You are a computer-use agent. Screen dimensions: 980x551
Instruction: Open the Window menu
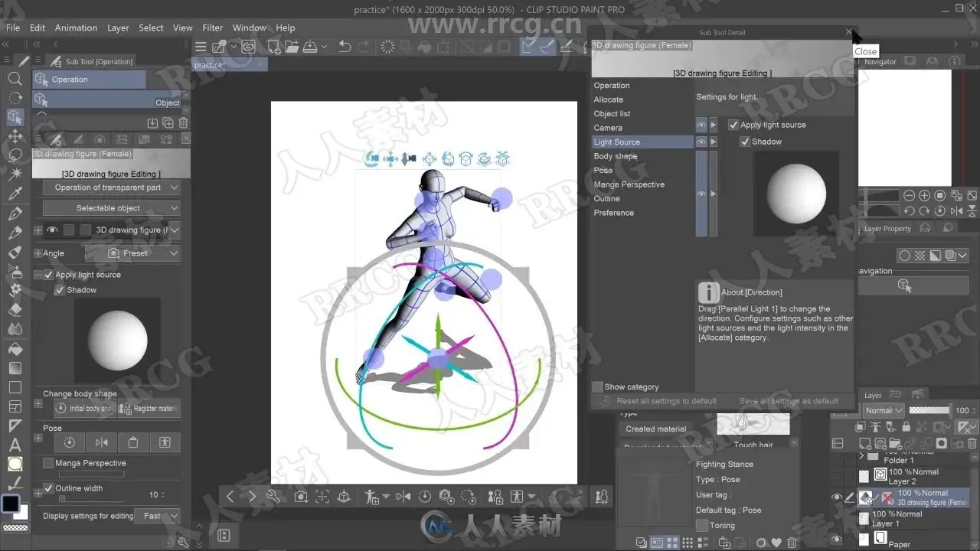point(250,28)
